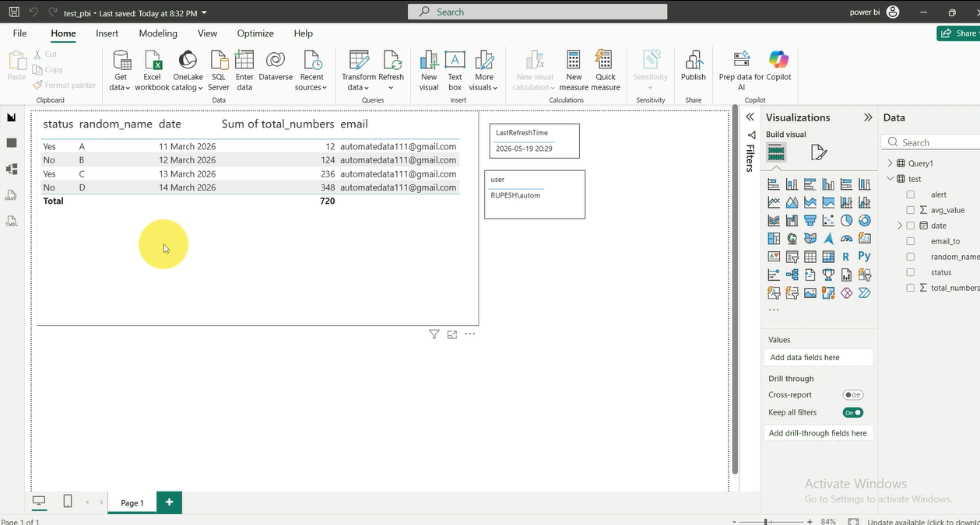Insert a Text box

pos(455,71)
